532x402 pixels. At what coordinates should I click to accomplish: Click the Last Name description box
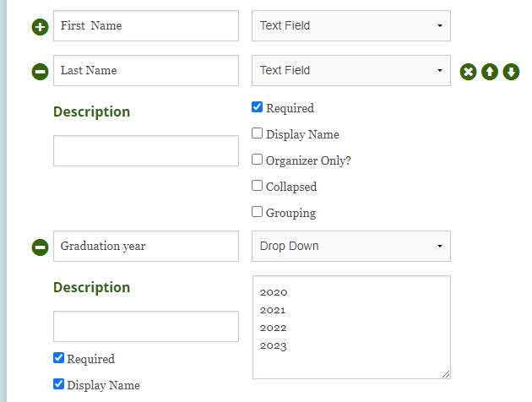tap(146, 151)
